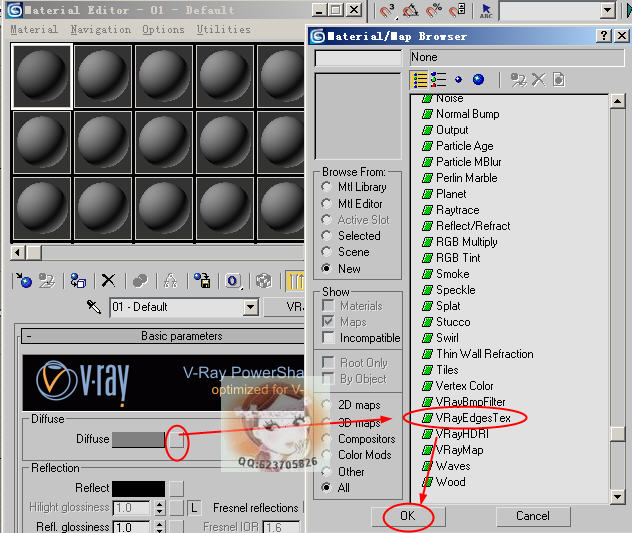Switch browser to View List mode
This screenshot has height=533, width=632.
[x=420, y=79]
